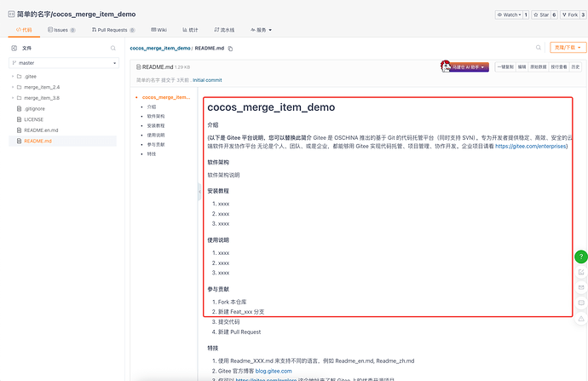The height and width of the screenshot is (381, 588).
Task: Click the 原始数据 raw data button
Action: point(538,67)
